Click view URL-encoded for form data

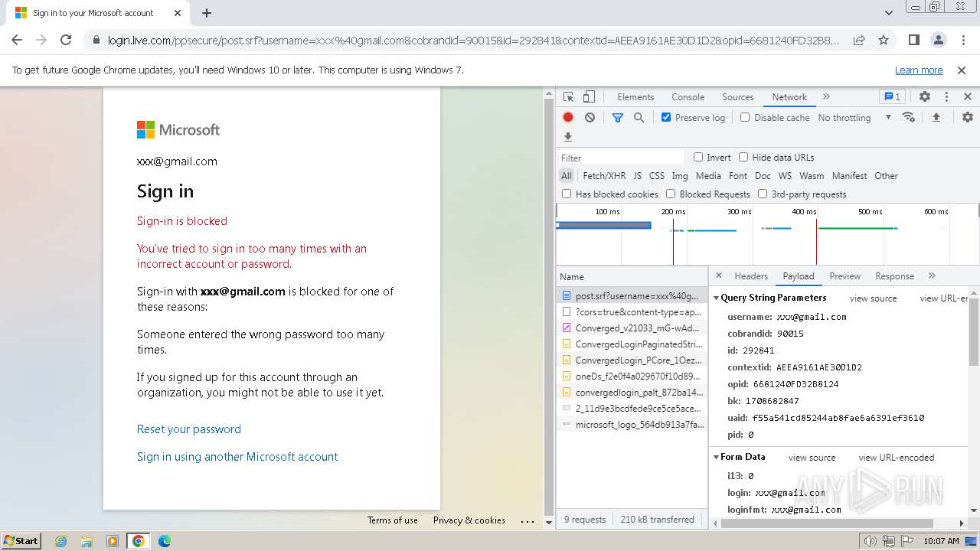pos(897,458)
